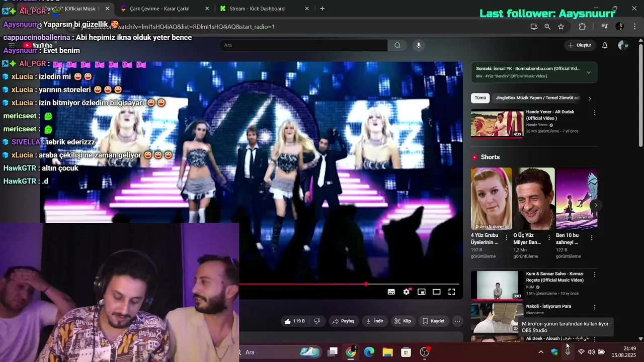Image resolution: width=644 pixels, height=362 pixels.
Task: Open options for the 4 Yüz Grubu short
Action: pos(507,238)
